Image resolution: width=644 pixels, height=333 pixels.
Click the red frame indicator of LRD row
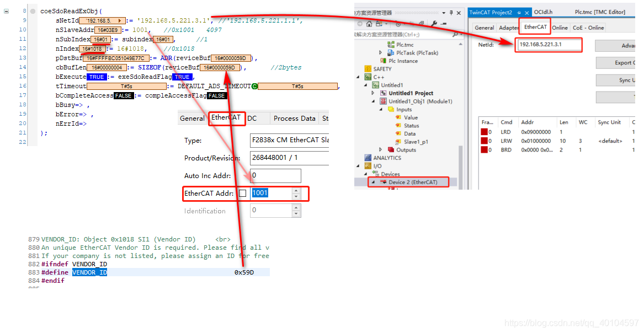tap(484, 132)
